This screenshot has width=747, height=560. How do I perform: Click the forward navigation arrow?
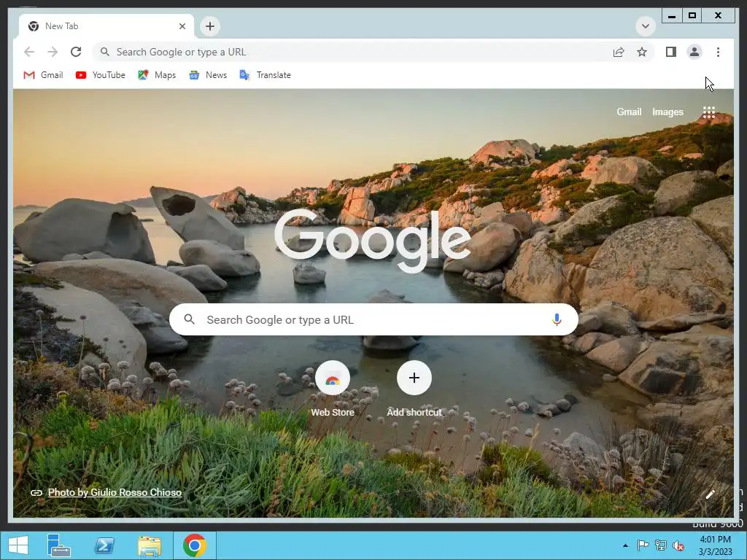53,52
